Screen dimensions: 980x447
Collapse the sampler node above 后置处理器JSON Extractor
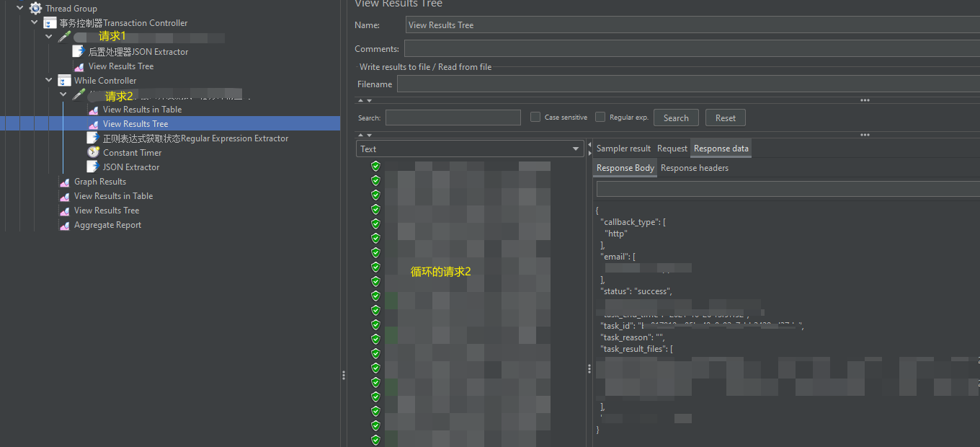click(48, 37)
